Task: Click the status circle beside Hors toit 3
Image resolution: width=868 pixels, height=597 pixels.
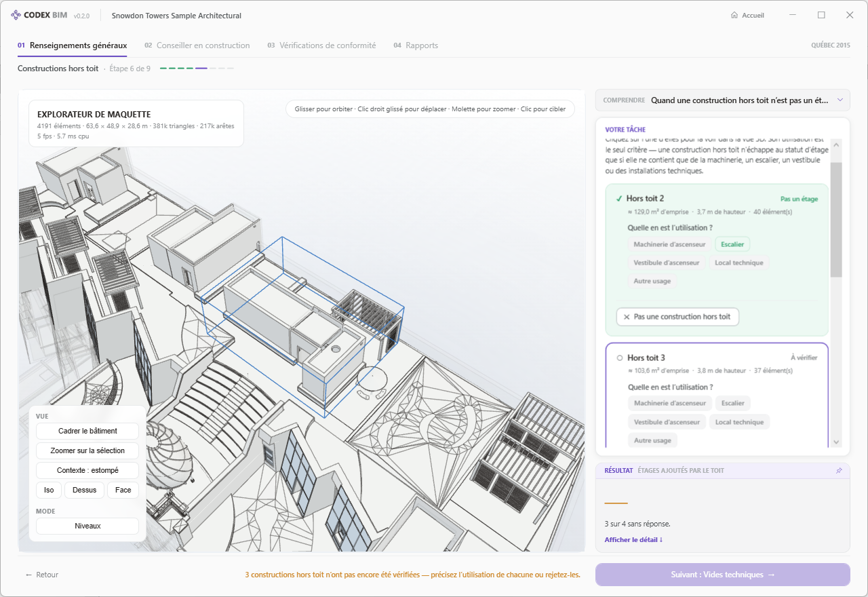Action: click(619, 358)
